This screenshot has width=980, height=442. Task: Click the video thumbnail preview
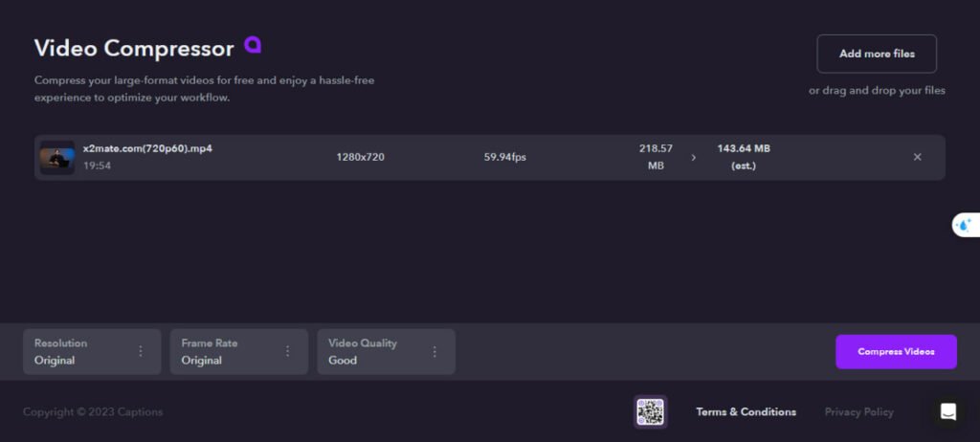[56, 157]
